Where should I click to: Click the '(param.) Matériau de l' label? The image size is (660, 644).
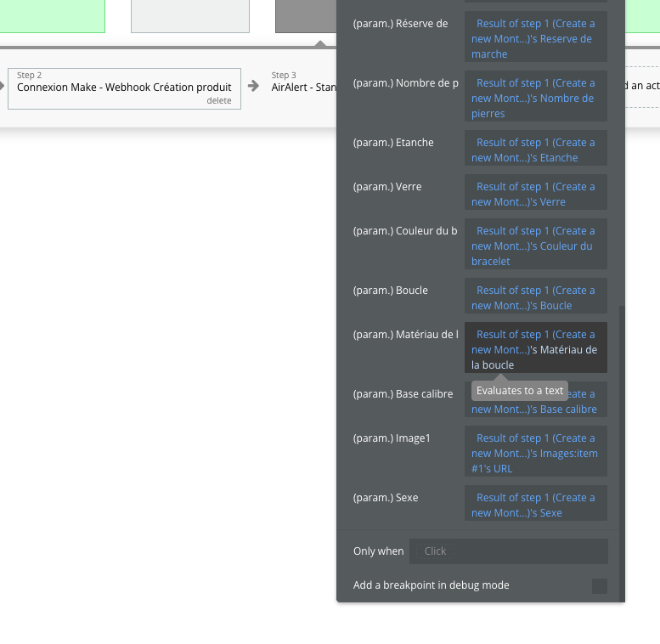pos(406,334)
